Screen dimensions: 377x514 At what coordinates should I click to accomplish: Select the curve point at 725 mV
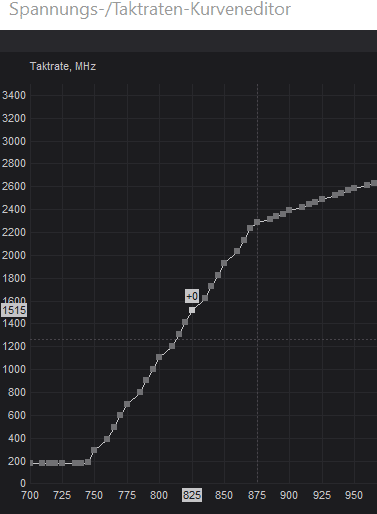coord(62,463)
